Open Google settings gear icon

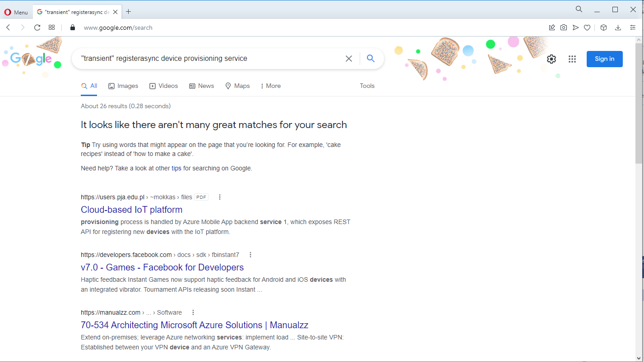(551, 59)
